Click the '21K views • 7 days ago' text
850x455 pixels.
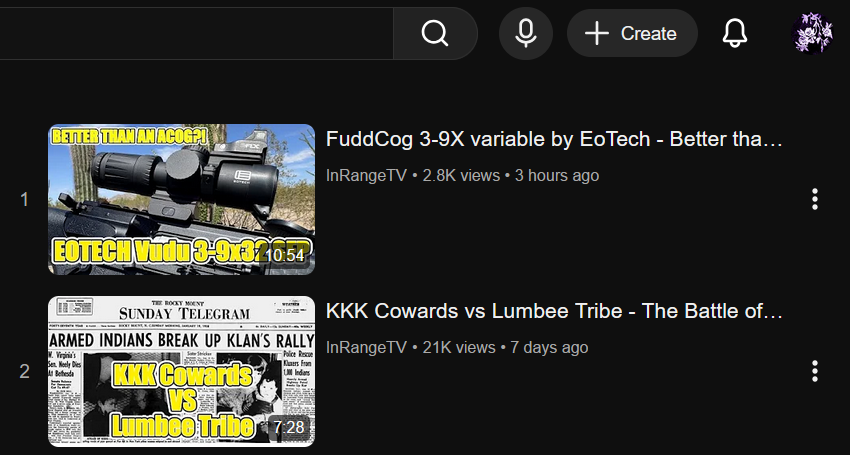(x=505, y=348)
